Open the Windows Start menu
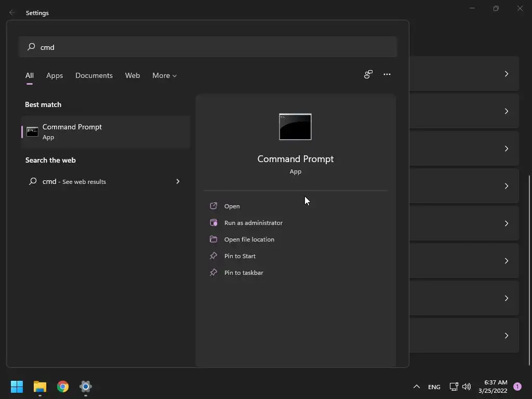Image resolution: width=532 pixels, height=399 pixels. click(17, 387)
